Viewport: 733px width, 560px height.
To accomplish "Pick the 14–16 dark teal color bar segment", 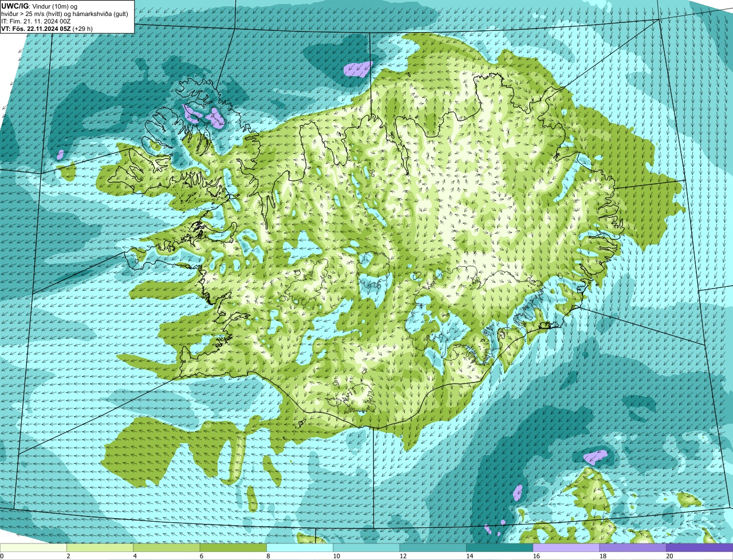I will pyautogui.click(x=500, y=547).
